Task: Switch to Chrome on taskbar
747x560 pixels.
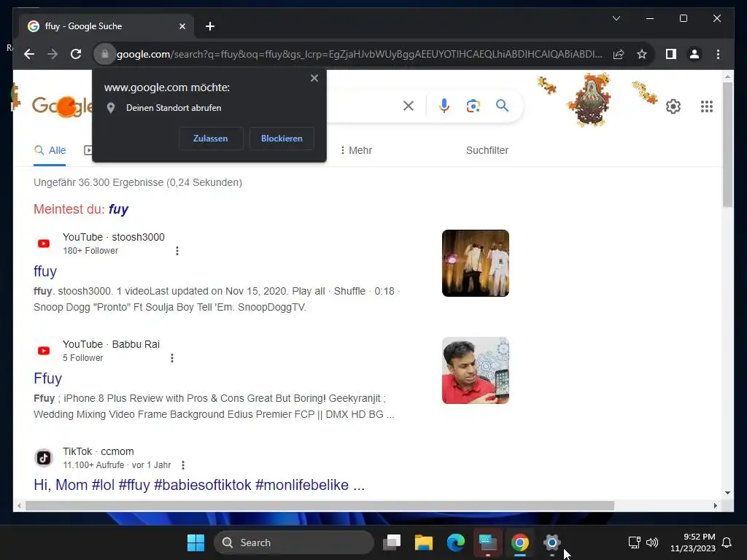Action: click(x=519, y=542)
